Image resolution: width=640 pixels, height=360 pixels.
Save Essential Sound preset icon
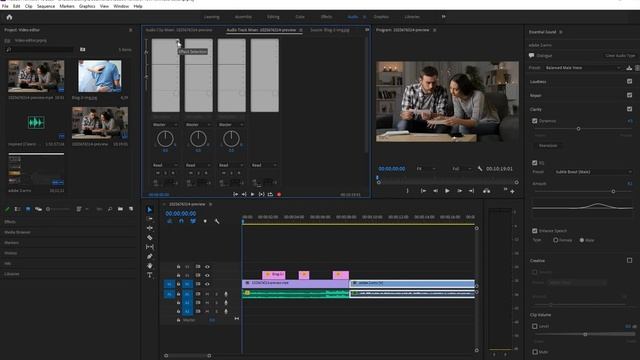(x=629, y=68)
